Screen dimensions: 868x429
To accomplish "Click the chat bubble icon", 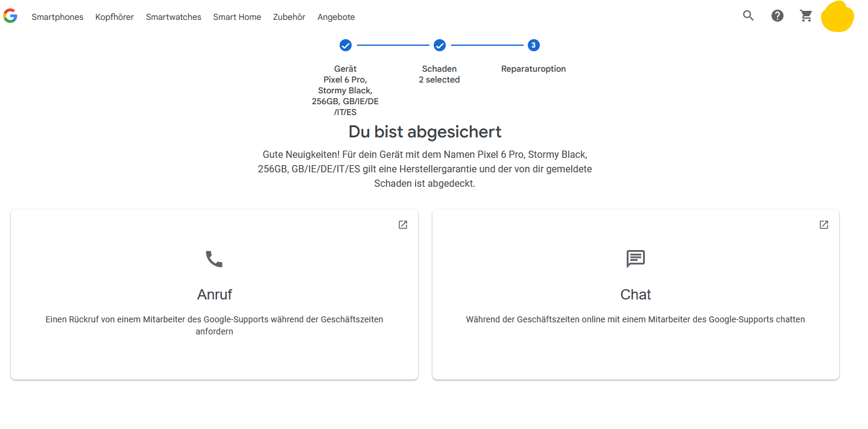I will pos(636,259).
